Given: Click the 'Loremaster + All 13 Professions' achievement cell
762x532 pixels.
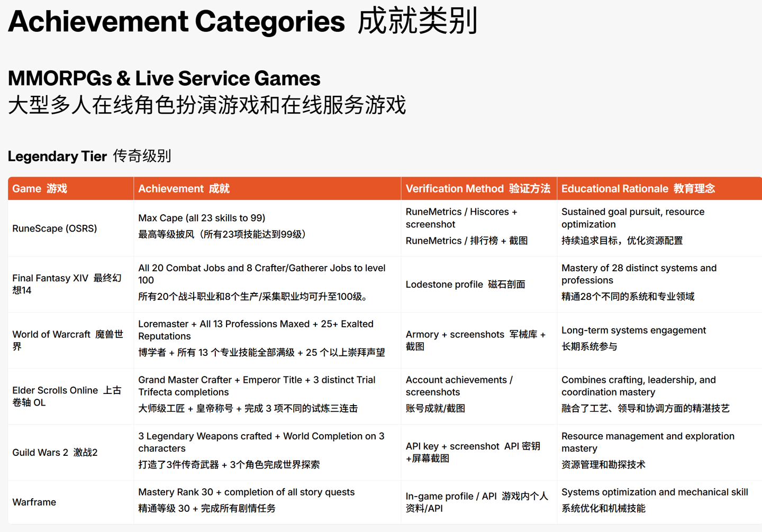Looking at the screenshot, I should pyautogui.click(x=267, y=341).
